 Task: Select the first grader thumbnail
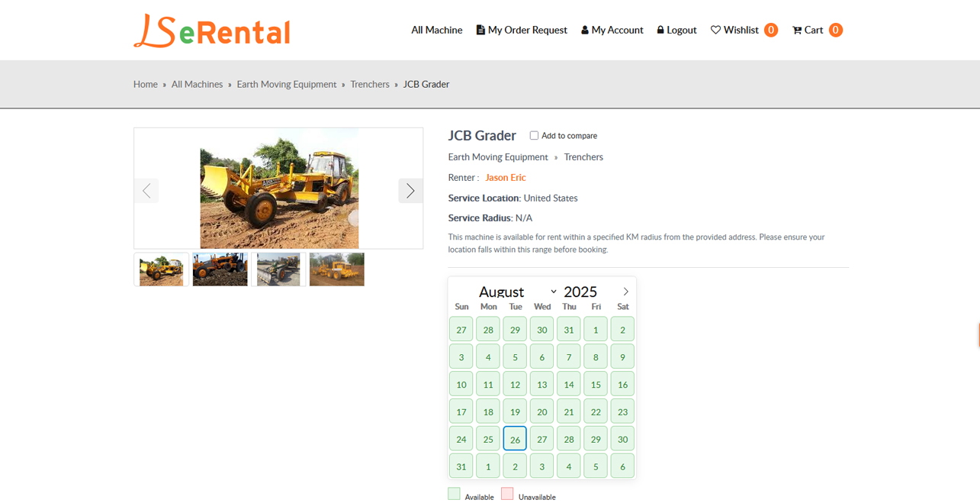coord(161,269)
